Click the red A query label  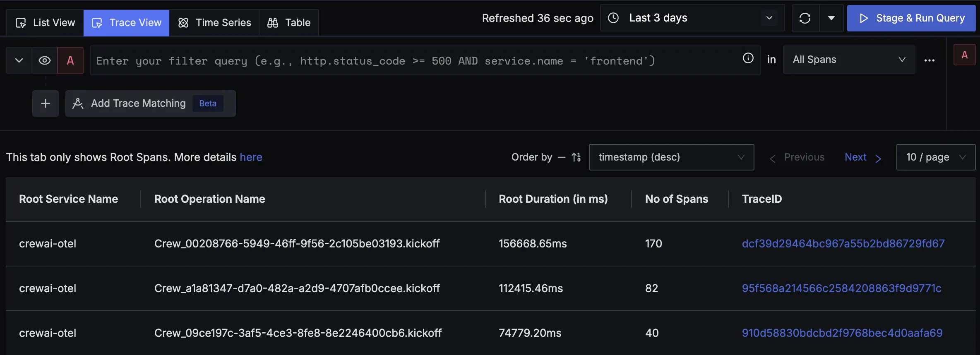coord(70,60)
